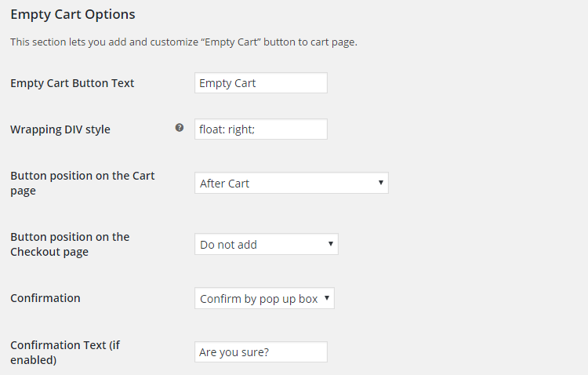This screenshot has height=375, width=588.
Task: Click the 'Empty Cart Options' section heading
Action: click(x=73, y=14)
